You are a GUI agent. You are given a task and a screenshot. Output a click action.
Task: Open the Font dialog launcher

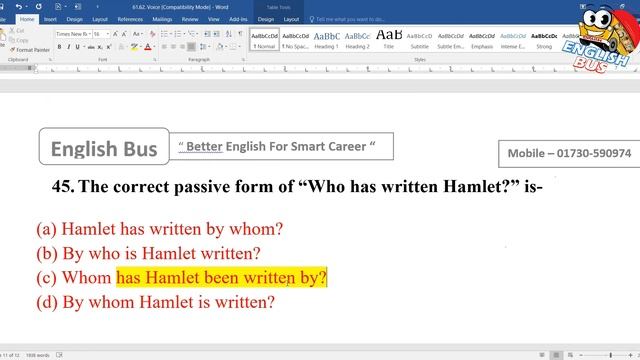(x=155, y=60)
